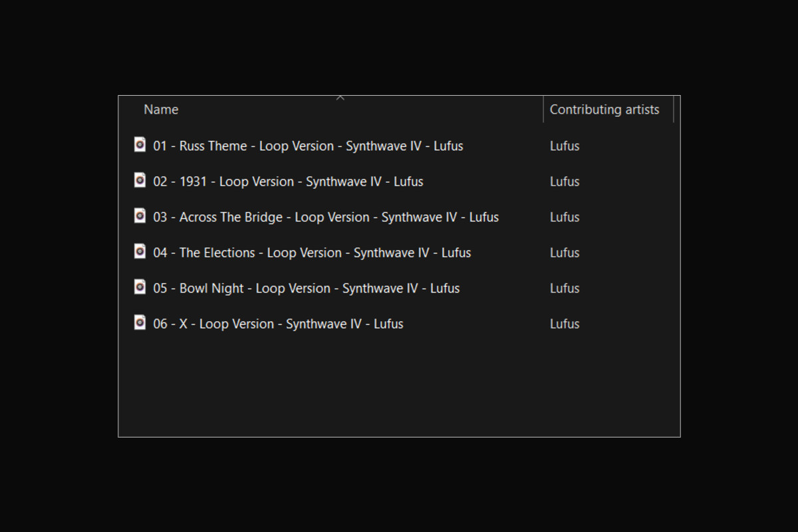Click the Lufus artist cell for Bowl Night
Image resolution: width=798 pixels, height=532 pixels.
(565, 289)
